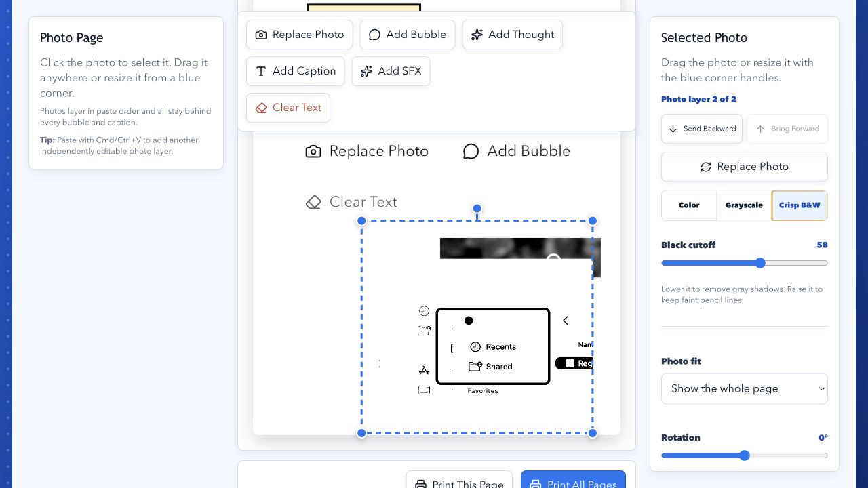Click the up arrow icon in Bring Forward
Viewport: 868px width, 488px height.
(760, 129)
